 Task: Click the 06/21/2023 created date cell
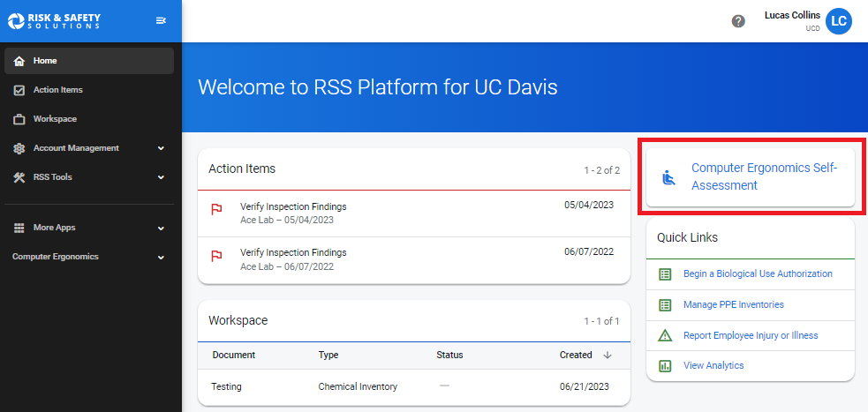click(x=584, y=387)
